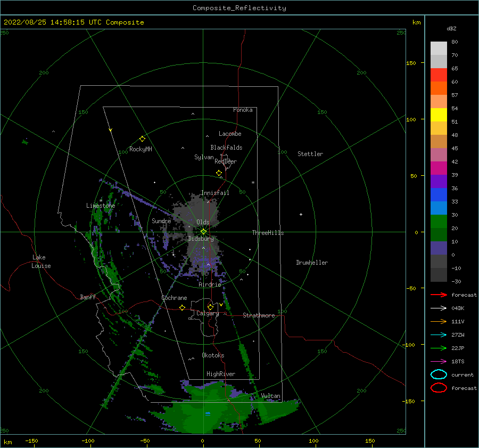Image resolution: width=479 pixels, height=448 pixels.
Task: Click the Composite_Reflectivity title
Action: 239,8
